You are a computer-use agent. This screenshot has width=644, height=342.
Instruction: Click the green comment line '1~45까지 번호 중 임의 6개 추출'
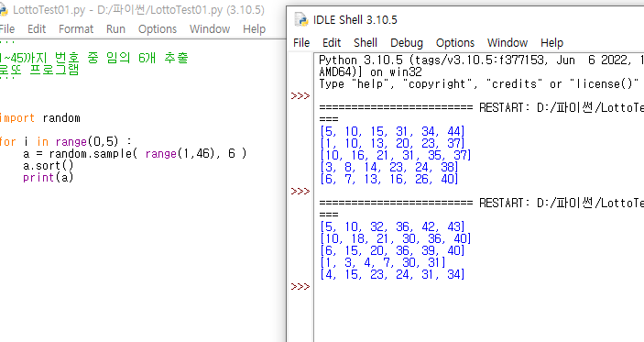click(93, 58)
